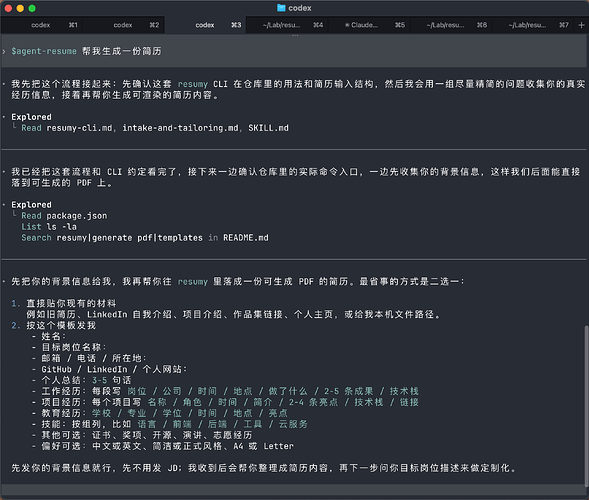Click the Explored heading above Read package.json
589x500 pixels.
[x=31, y=205]
